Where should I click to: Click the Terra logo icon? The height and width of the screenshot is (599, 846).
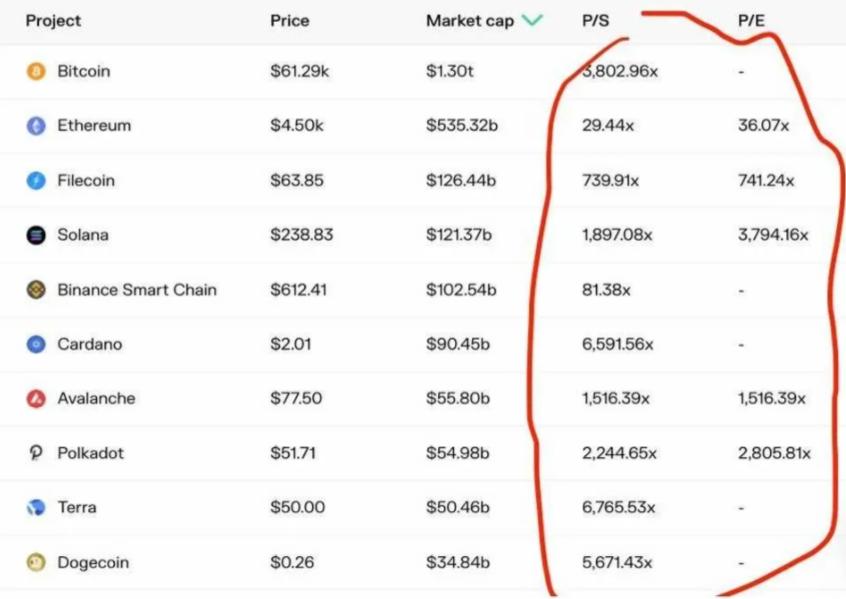[36, 508]
